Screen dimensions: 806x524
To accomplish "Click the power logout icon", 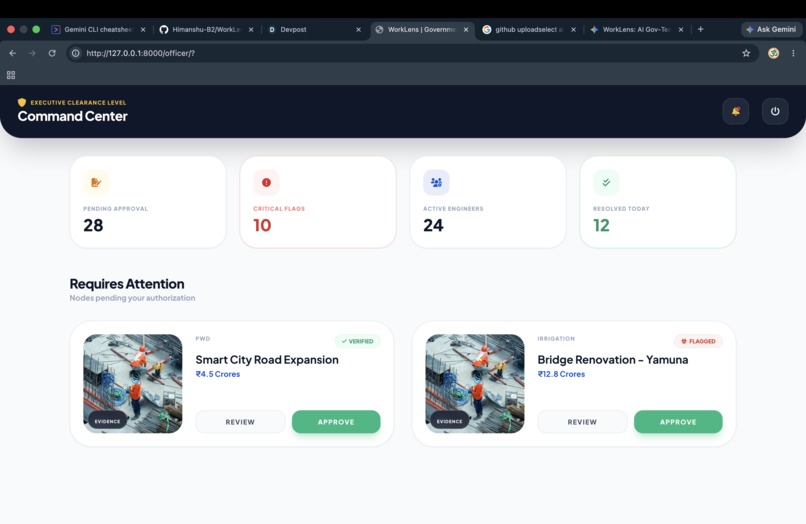I will (x=775, y=111).
